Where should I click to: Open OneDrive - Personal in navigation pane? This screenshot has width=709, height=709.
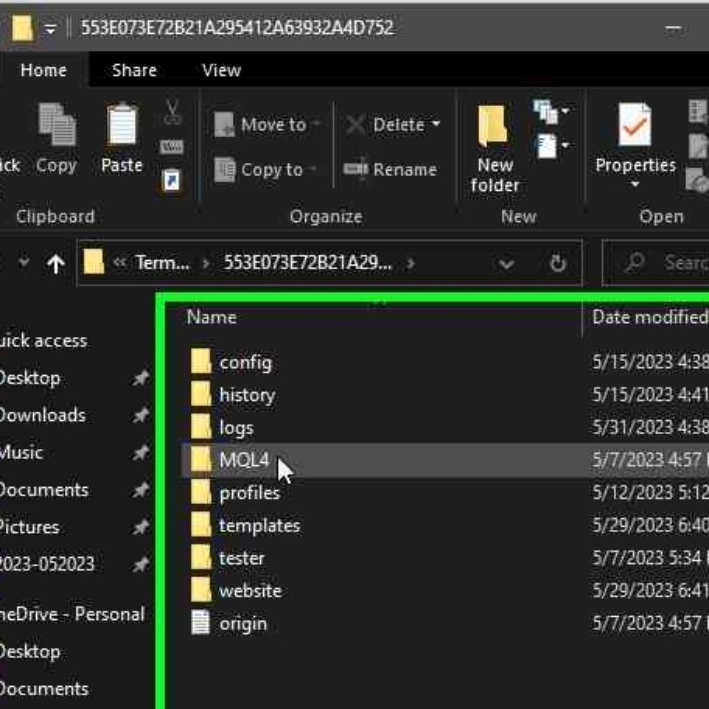72,614
